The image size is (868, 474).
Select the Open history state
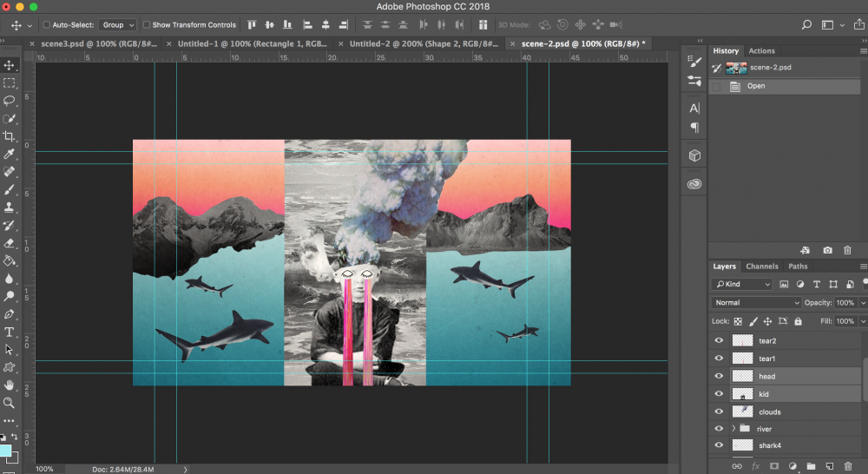[785, 86]
